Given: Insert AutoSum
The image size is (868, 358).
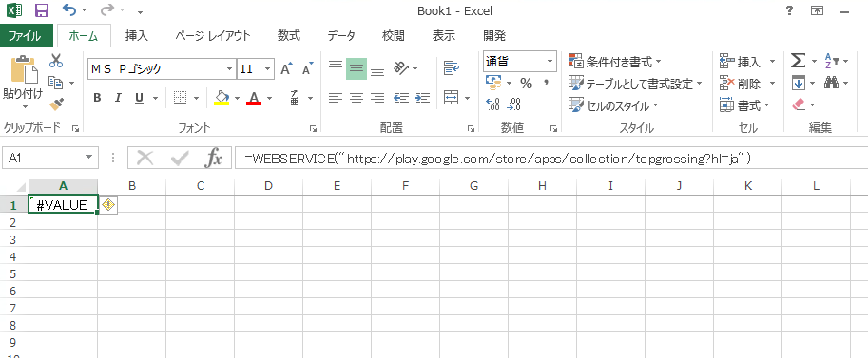Looking at the screenshot, I should (797, 61).
